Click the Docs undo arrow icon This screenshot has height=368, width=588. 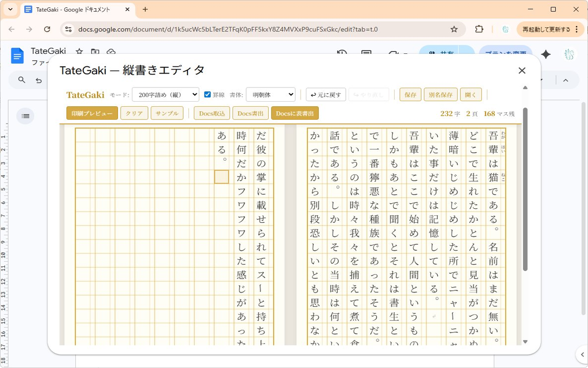coord(39,80)
